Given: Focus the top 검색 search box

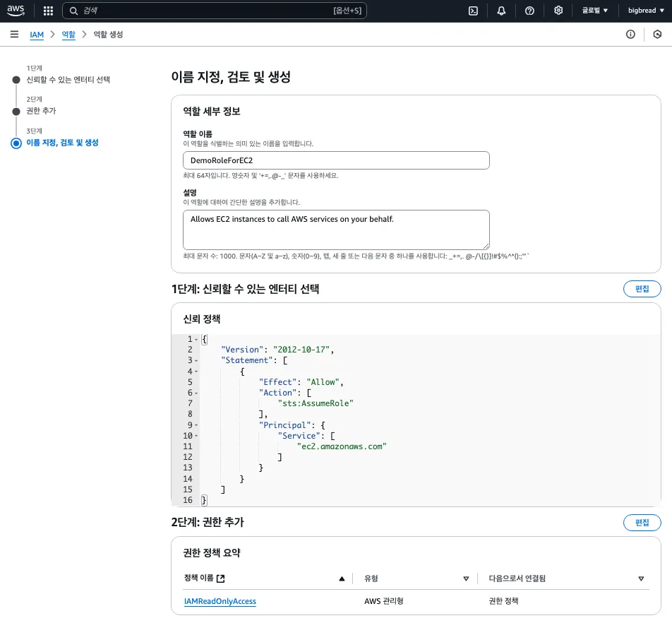Looking at the screenshot, I should [215, 11].
